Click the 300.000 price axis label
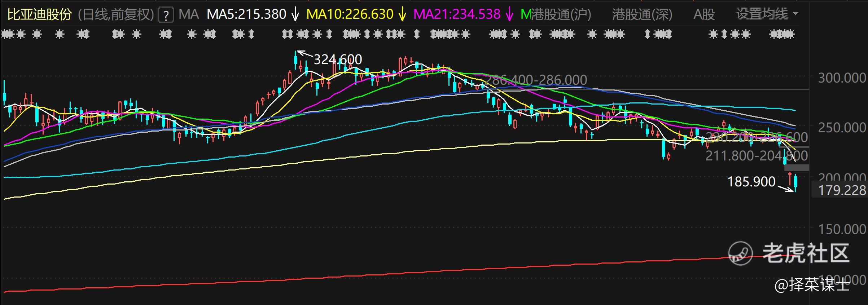The width and height of the screenshot is (868, 305). tap(842, 78)
